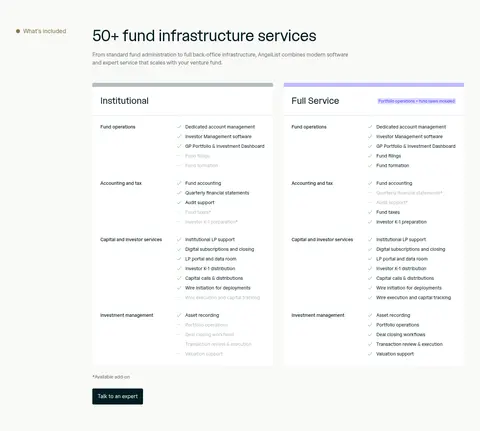This screenshot has width=480, height=431.
Task: Click checkmark beside Institutional LP portal and data room
Action: coord(179,259)
